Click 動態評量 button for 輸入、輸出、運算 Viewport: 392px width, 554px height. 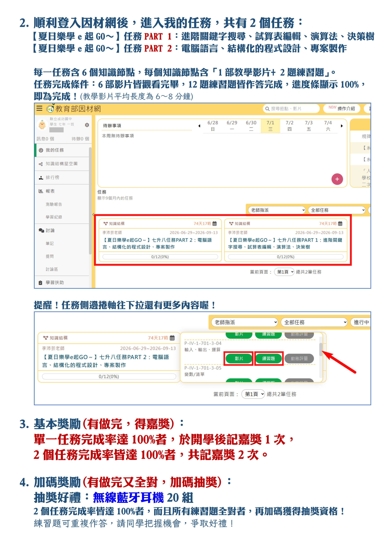tap(299, 358)
